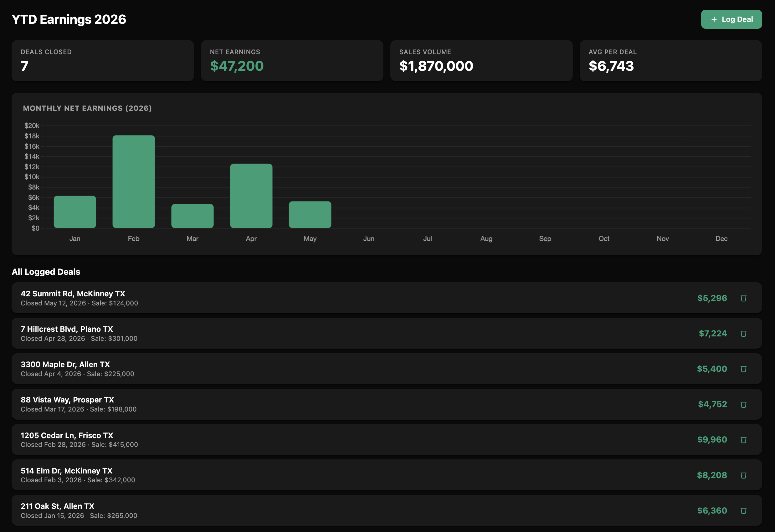This screenshot has height=532, width=775.
Task: Select "42 Summit Rd, McKinney TX" address
Action: pos(73,294)
